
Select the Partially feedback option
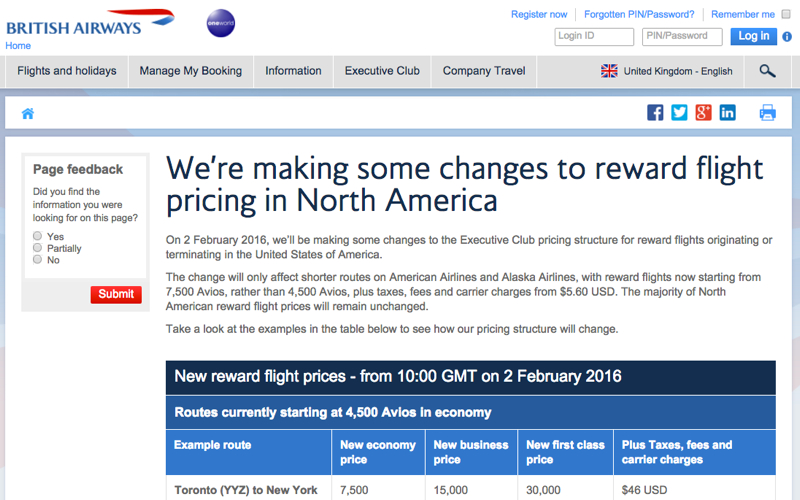[37, 247]
